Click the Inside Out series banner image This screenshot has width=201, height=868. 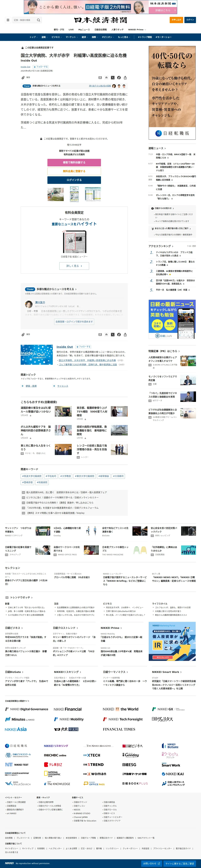pos(36,354)
